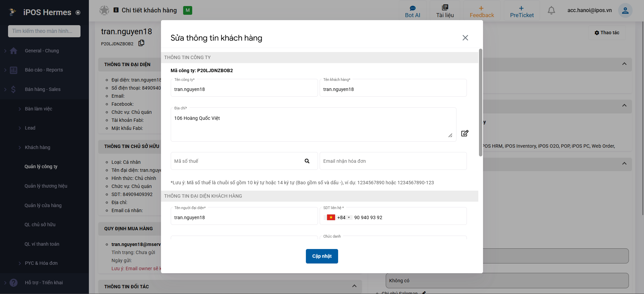Click the page title Chi tiết khách hàng
The height and width of the screenshot is (294, 644).
pos(149,10)
